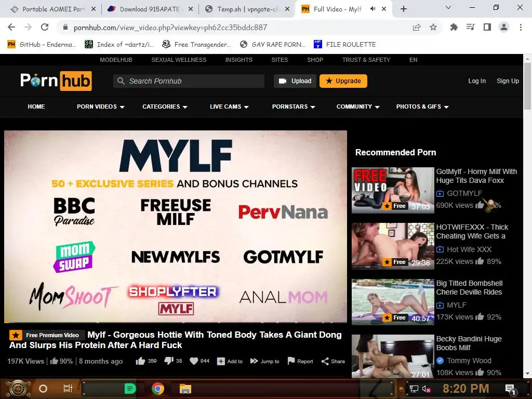The height and width of the screenshot is (399, 532).
Task: Open the Jump to control
Action: point(264,362)
